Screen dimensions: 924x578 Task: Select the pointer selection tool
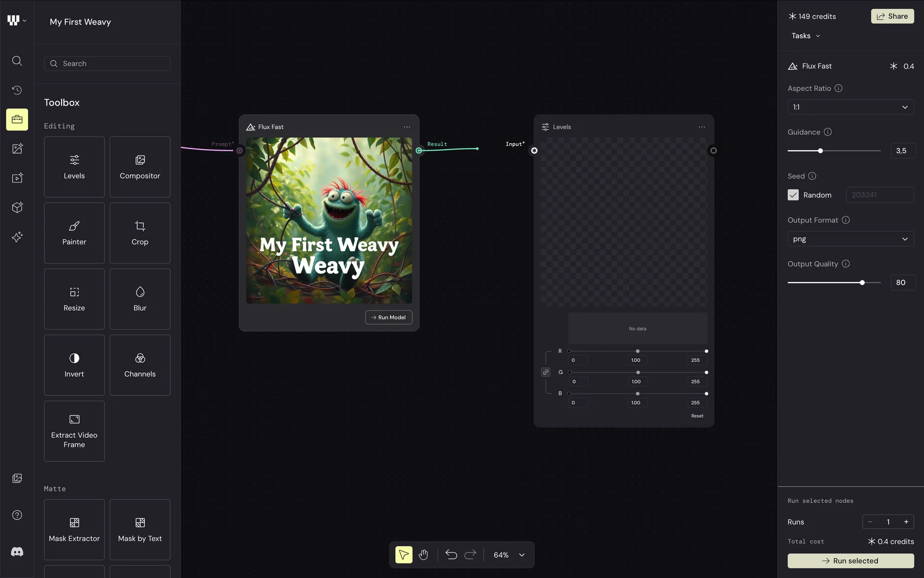[x=404, y=555]
